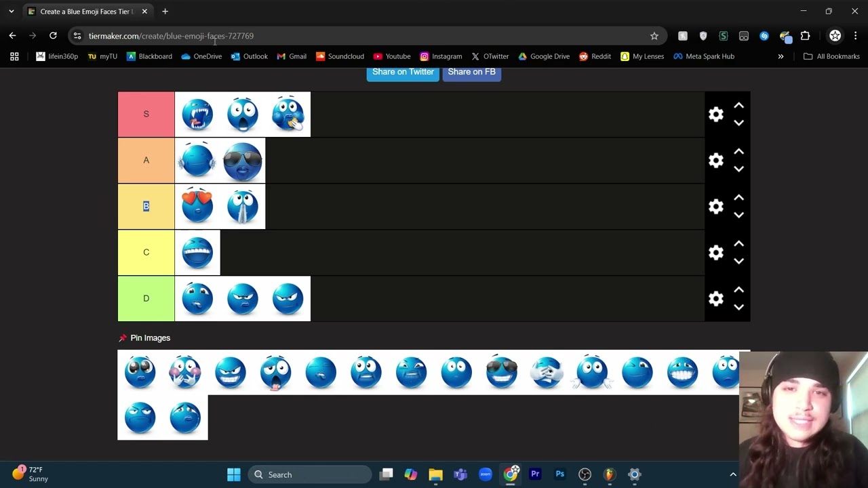The image size is (868, 488).
Task: Move S tier row down with arrow
Action: pos(738,123)
